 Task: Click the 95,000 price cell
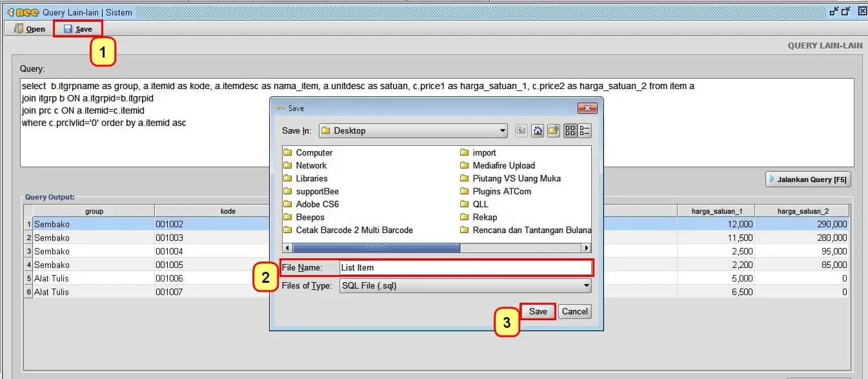tap(803, 251)
